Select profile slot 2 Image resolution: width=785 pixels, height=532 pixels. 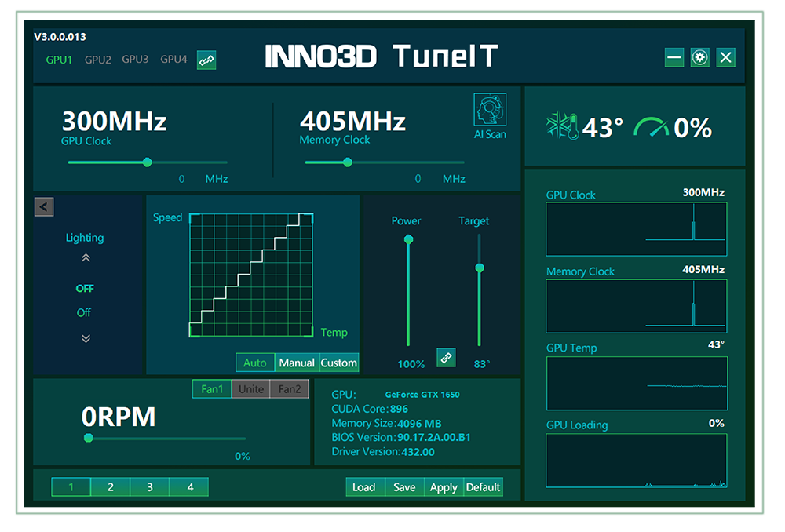point(111,487)
